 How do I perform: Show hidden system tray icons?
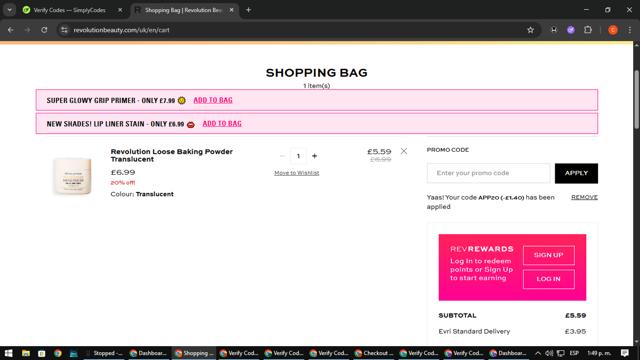[x=538, y=353]
